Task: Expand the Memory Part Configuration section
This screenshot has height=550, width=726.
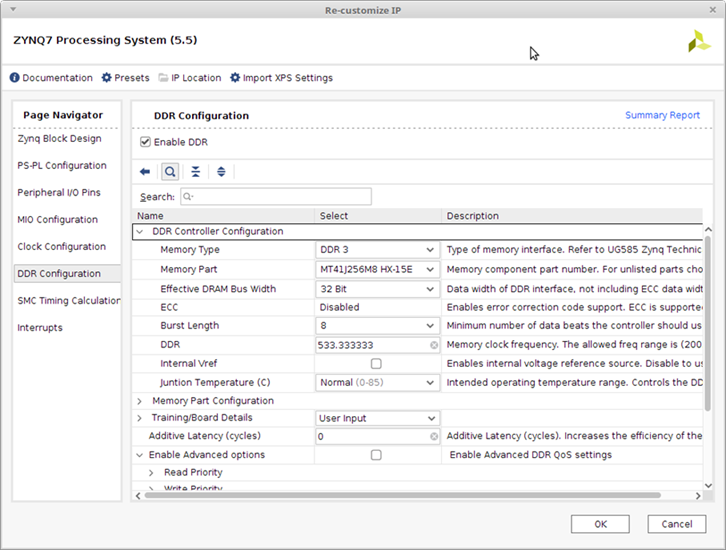Action: [x=140, y=401]
